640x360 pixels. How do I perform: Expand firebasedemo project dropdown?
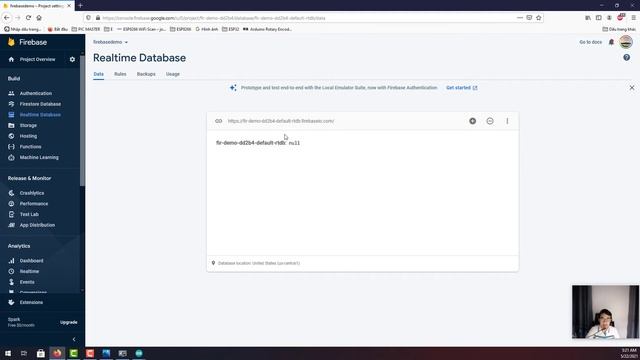click(110, 42)
